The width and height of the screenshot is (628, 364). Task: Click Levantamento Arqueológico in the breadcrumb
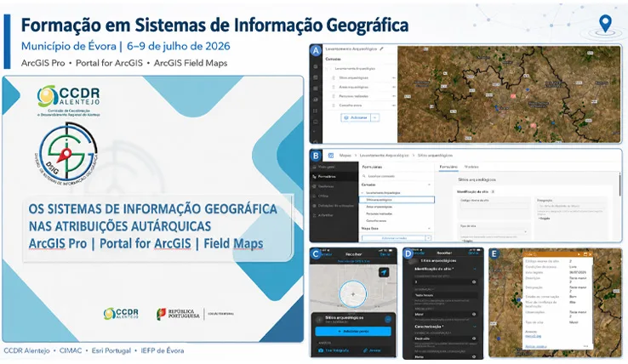pyautogui.click(x=384, y=156)
